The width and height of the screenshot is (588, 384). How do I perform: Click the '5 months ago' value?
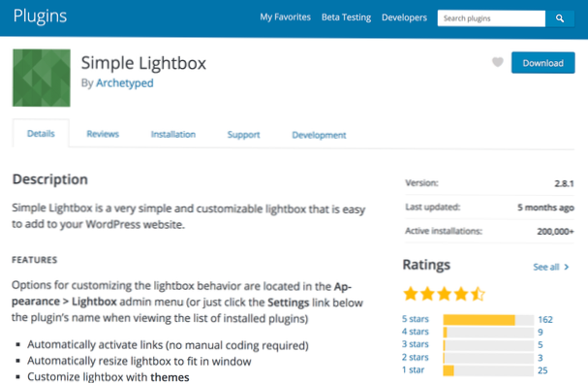click(545, 208)
